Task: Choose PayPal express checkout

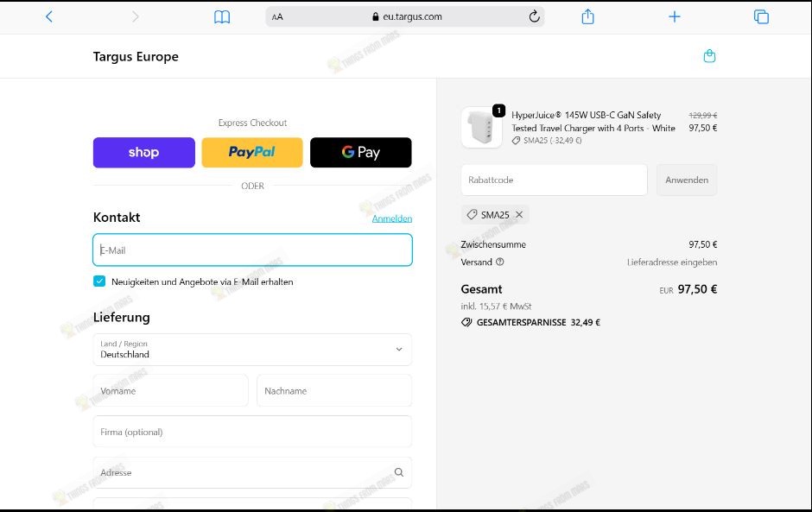Action: (x=252, y=152)
